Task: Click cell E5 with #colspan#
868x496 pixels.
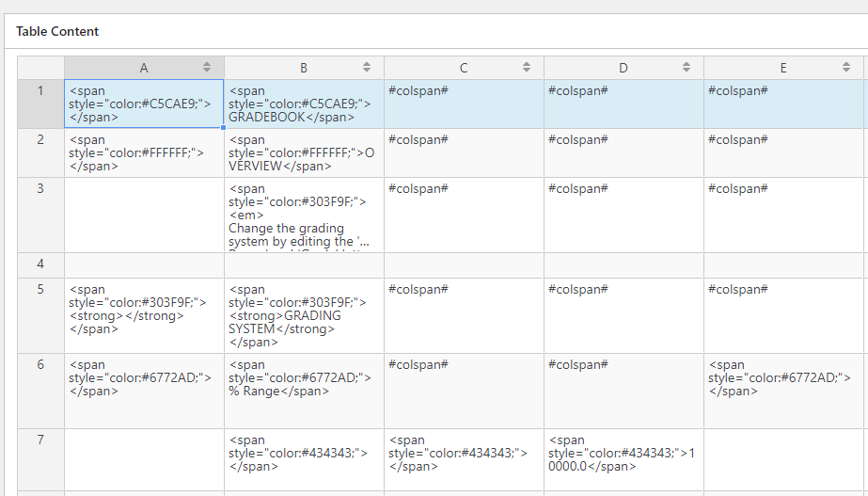Action: pyautogui.click(x=783, y=315)
